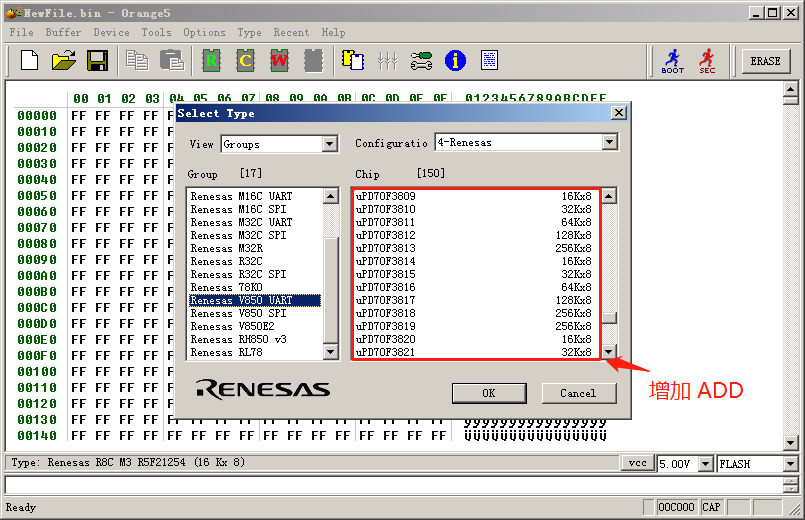Click the BOOT running man icon
Image resolution: width=805 pixels, height=520 pixels.
click(673, 61)
